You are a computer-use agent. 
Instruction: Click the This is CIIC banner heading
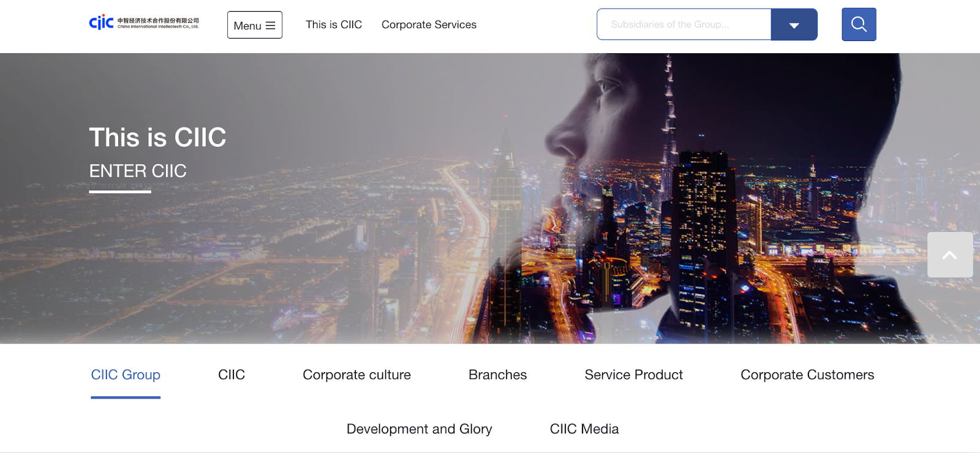(157, 137)
